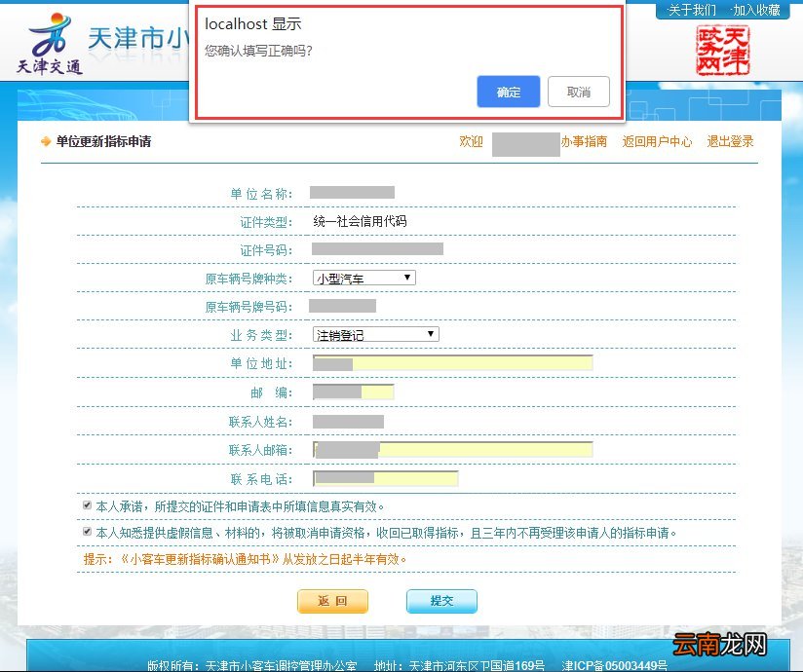This screenshot has width=803, height=672.
Task: Click the 邮编 postal code field
Action: tap(353, 391)
